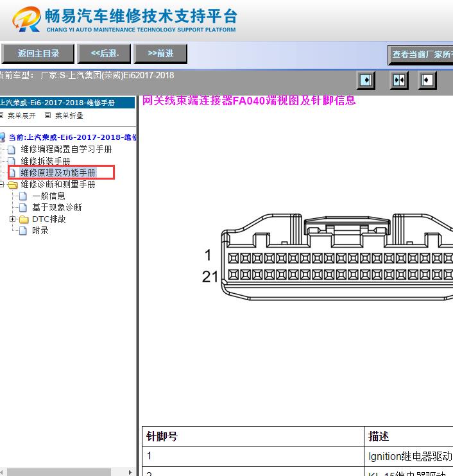Screen dimensions: 453x476
Task: Go forward with the >>前进 button
Action: pyautogui.click(x=160, y=53)
